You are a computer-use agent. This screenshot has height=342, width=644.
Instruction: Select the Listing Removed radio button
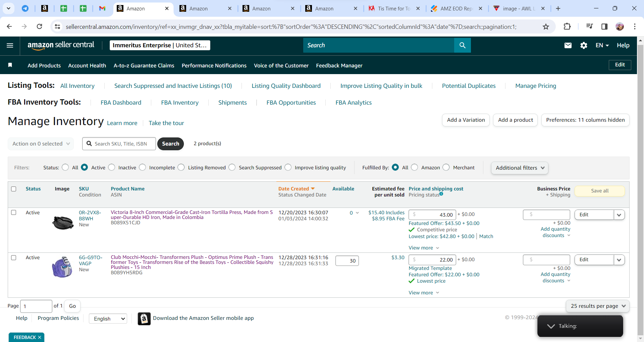(181, 167)
